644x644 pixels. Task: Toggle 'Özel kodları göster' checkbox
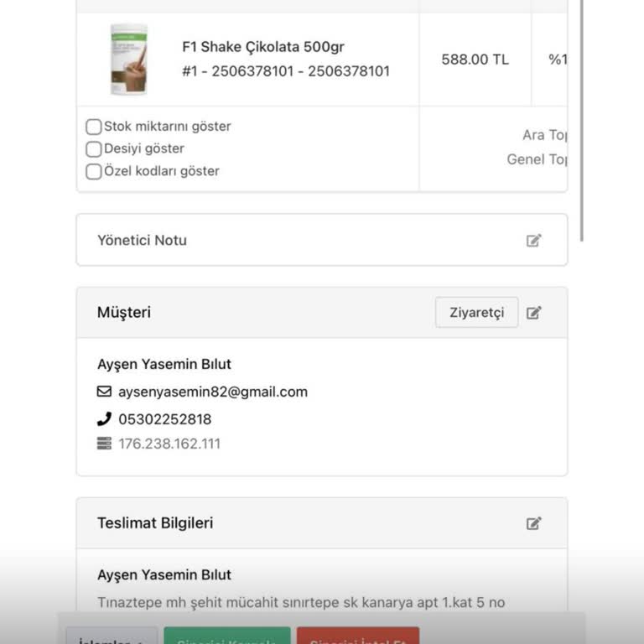tap(94, 172)
